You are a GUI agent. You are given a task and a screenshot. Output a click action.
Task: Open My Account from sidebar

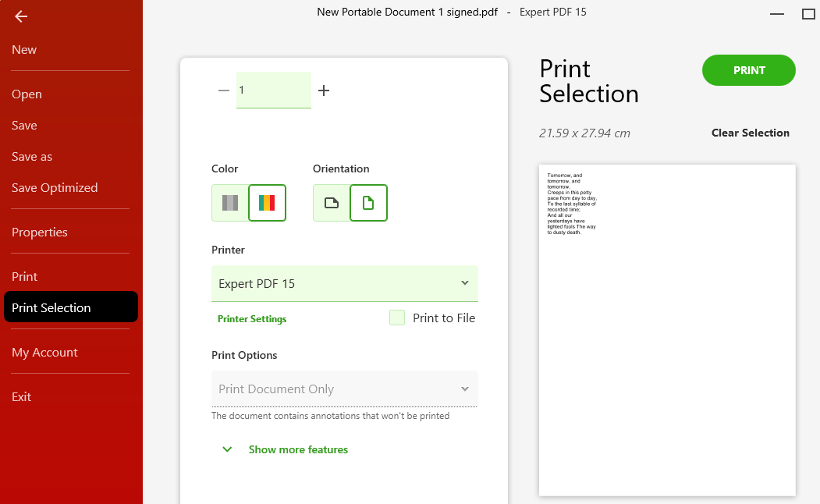(44, 353)
